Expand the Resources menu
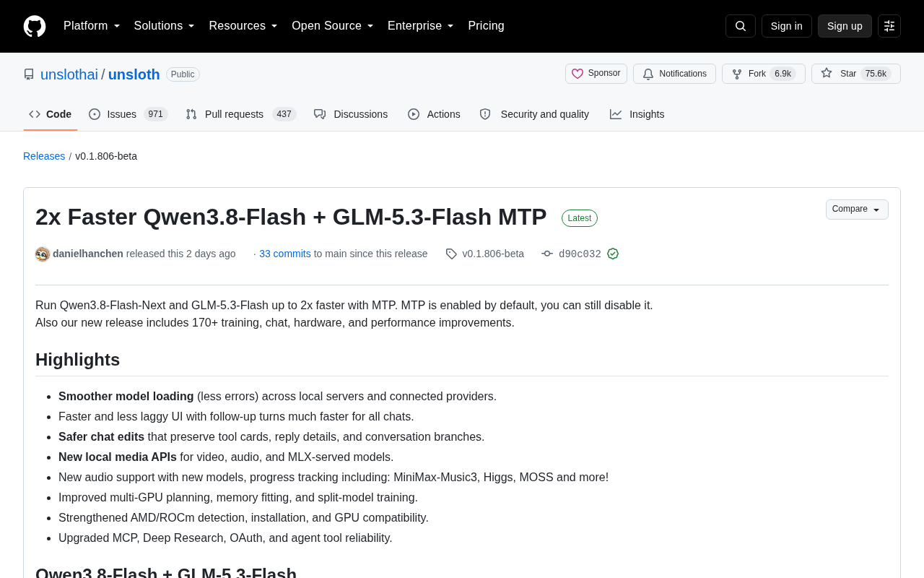 click(x=243, y=26)
